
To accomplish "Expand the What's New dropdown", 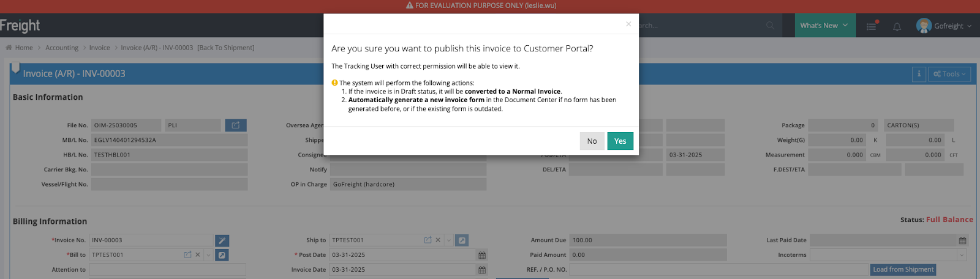I will pyautogui.click(x=824, y=26).
